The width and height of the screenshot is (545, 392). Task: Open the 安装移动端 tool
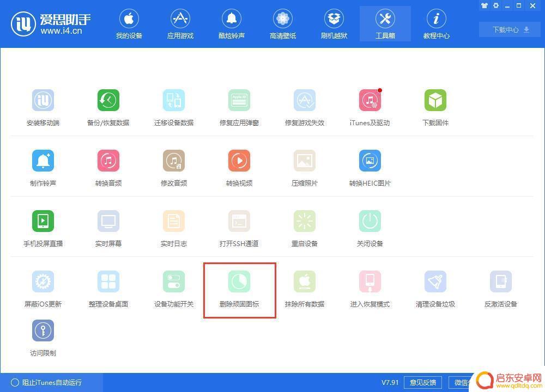click(x=43, y=108)
